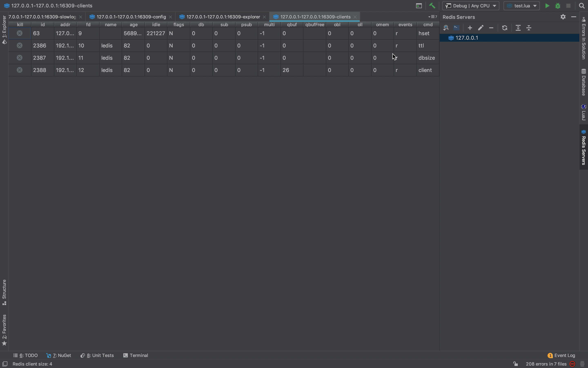Image resolution: width=588 pixels, height=368 pixels.
Task: Sort table by the age column header
Action: point(133,25)
